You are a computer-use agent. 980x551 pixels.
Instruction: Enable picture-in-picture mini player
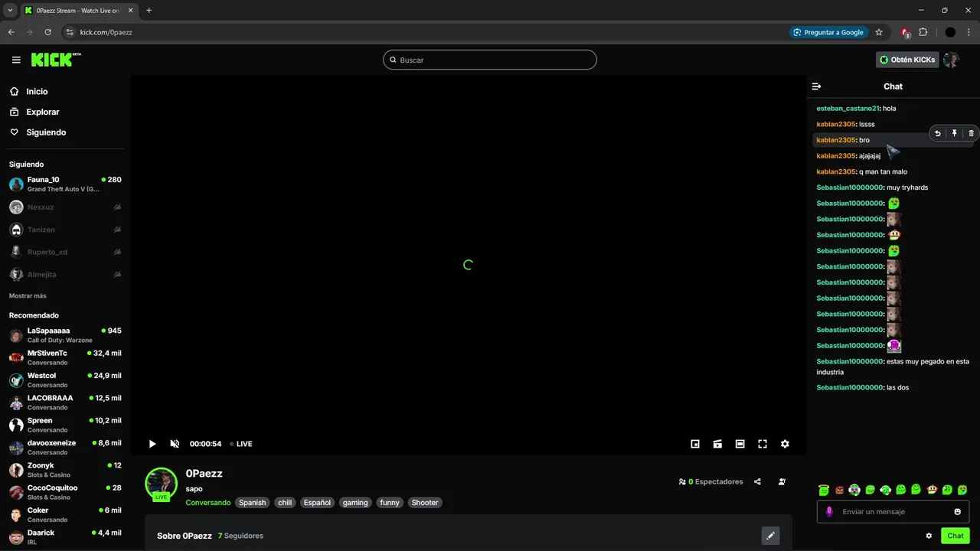pos(695,444)
